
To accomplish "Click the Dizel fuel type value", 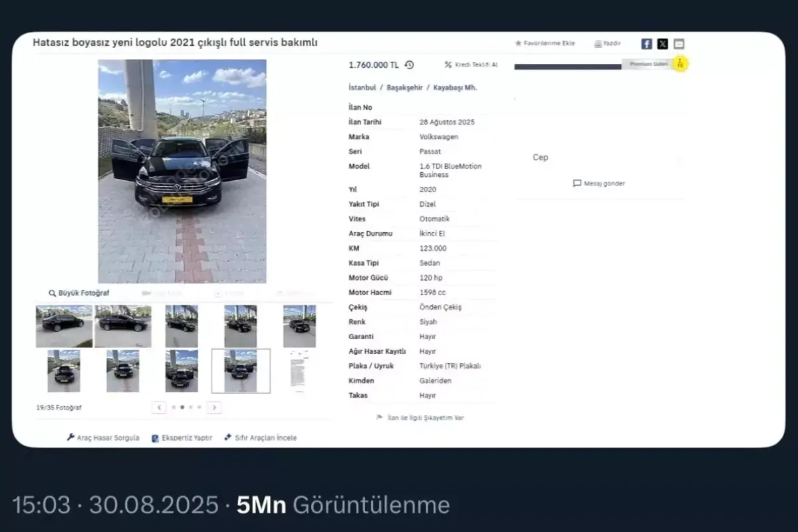I will coord(428,204).
